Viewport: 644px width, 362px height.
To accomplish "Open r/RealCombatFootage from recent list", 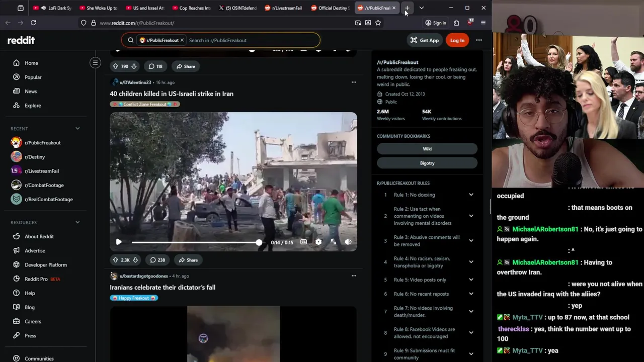I will point(48,199).
